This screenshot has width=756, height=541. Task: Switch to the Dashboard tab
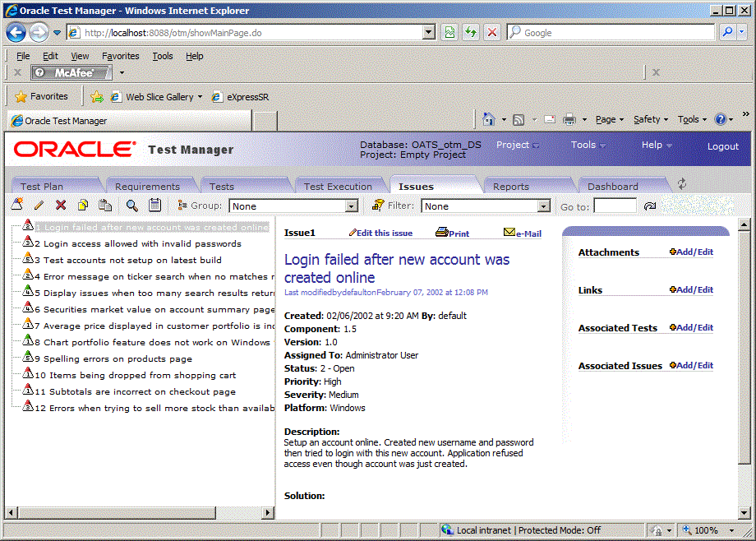[612, 187]
